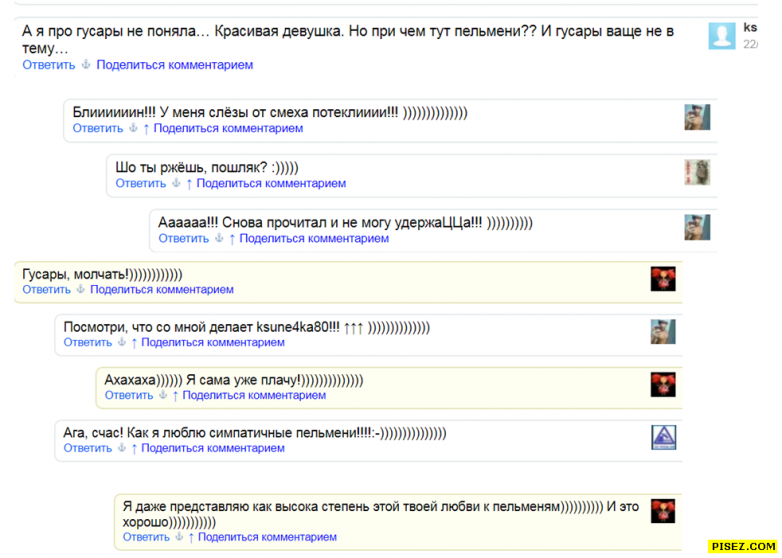The height and width of the screenshot is (558, 782).
Task: Reply to the "Блиииииин!!!" comment via Ответить
Action: (97, 129)
